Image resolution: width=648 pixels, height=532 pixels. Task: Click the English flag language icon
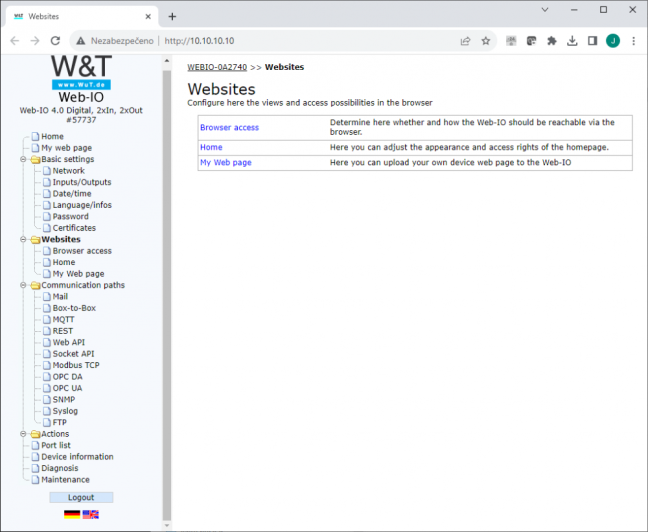click(91, 514)
